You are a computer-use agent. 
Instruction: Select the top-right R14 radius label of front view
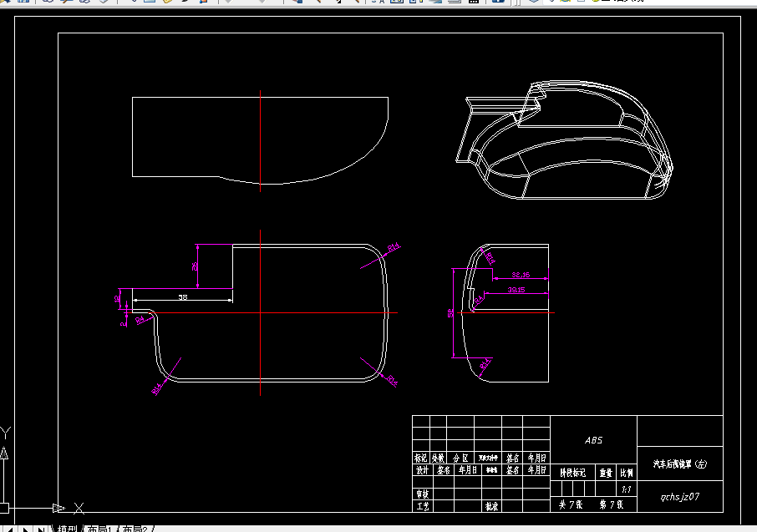click(394, 248)
